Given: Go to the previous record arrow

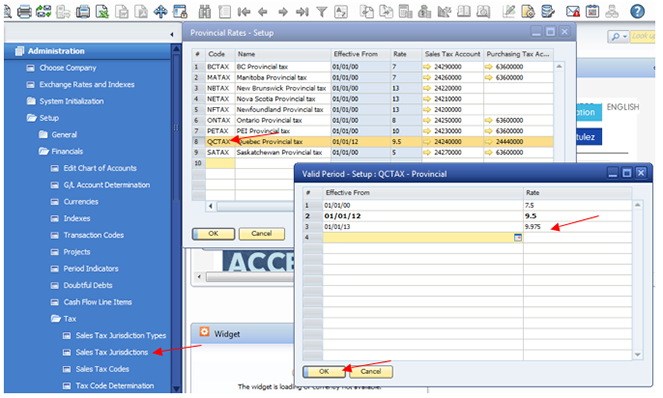Looking at the screenshot, I should point(263,12).
